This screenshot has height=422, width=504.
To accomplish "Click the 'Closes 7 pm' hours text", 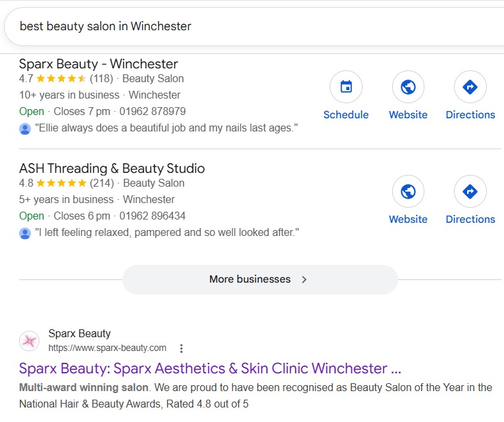I will pyautogui.click(x=82, y=112).
